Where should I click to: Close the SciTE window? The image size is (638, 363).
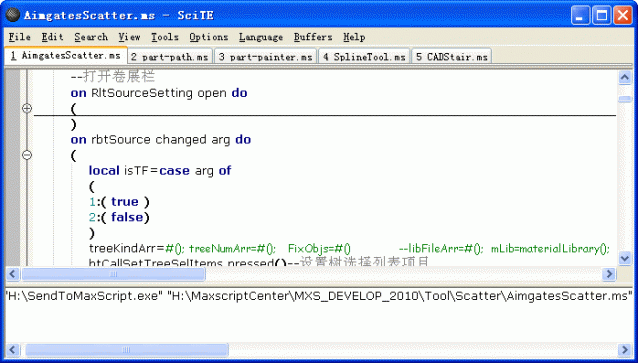(623, 16)
